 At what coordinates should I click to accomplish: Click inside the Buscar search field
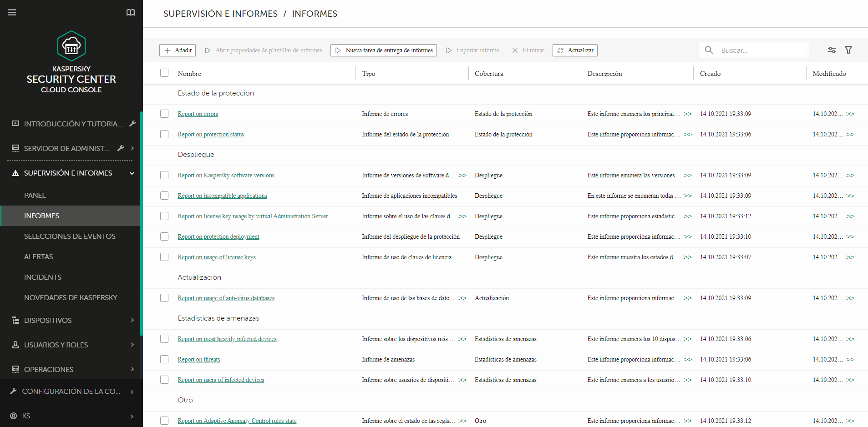pos(760,50)
